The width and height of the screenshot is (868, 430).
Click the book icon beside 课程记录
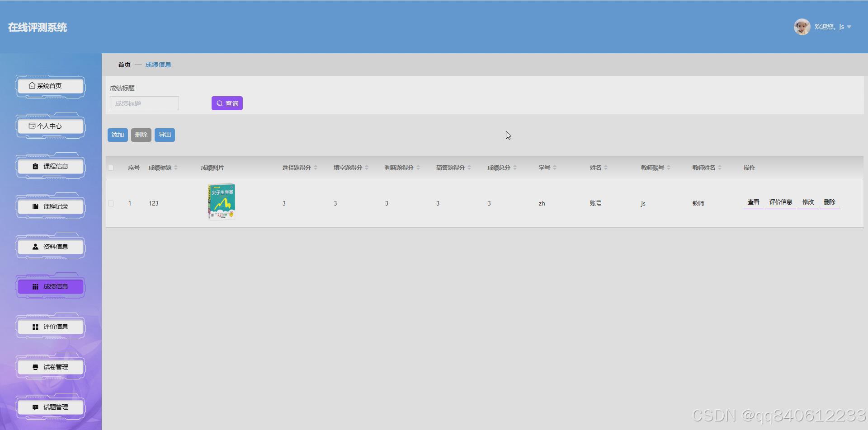35,206
